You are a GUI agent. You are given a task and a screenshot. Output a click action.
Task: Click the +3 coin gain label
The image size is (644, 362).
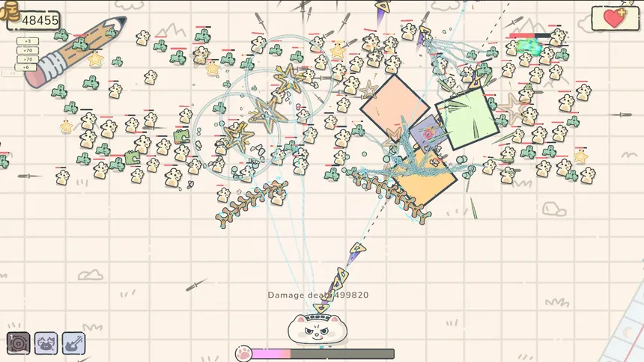(28, 41)
